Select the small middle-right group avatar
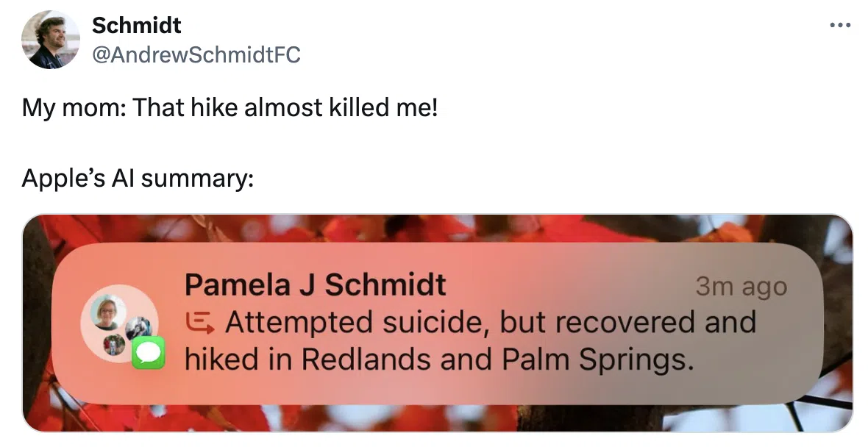 pyautogui.click(x=138, y=329)
